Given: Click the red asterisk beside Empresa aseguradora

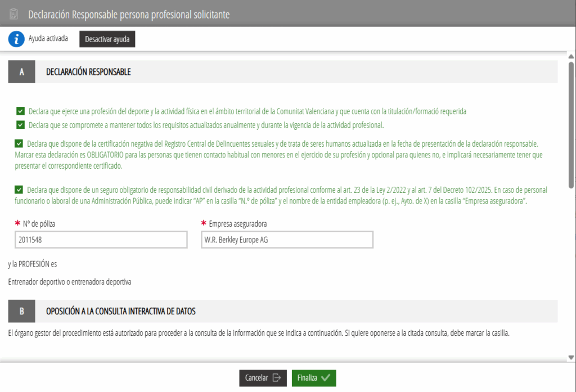Looking at the screenshot, I should click(204, 224).
